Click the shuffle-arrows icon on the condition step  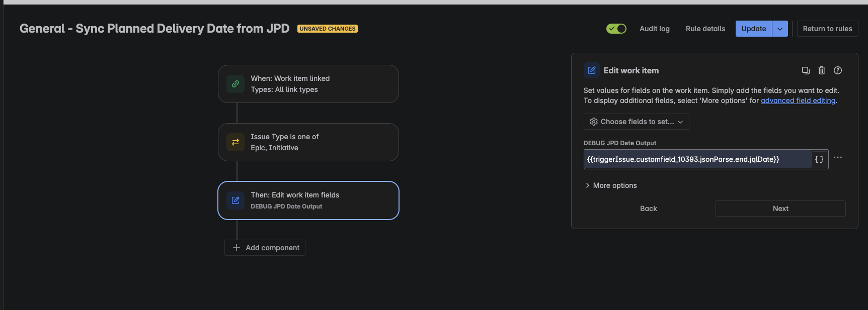[235, 142]
